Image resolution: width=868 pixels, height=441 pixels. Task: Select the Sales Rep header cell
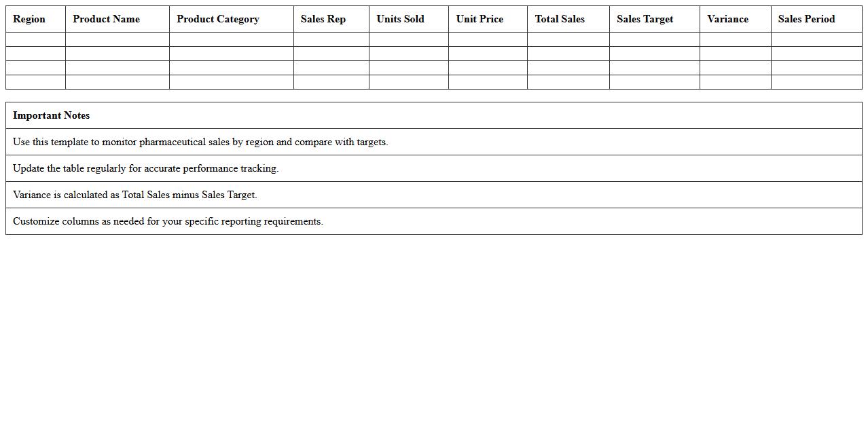[323, 19]
